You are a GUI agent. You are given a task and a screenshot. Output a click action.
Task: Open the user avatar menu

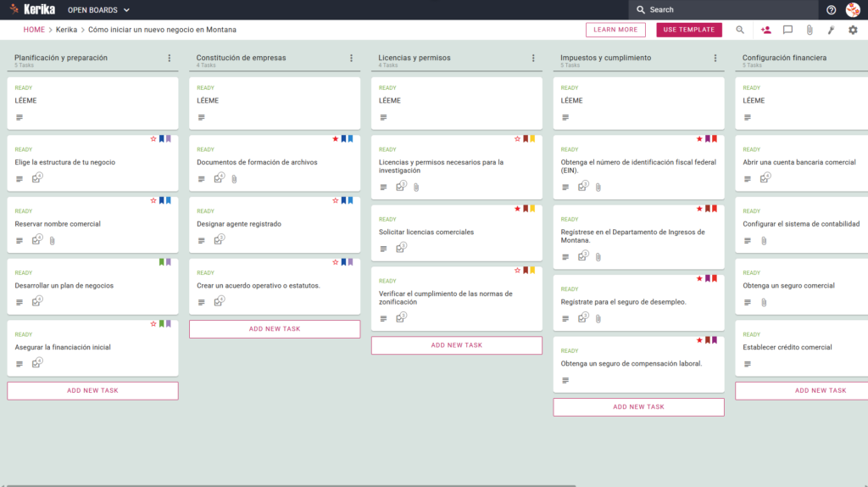853,9
